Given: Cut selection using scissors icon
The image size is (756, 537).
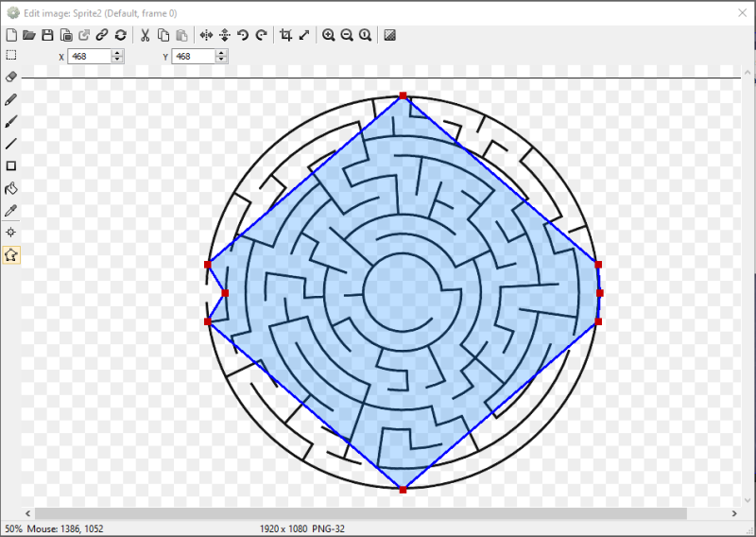Looking at the screenshot, I should (145, 35).
